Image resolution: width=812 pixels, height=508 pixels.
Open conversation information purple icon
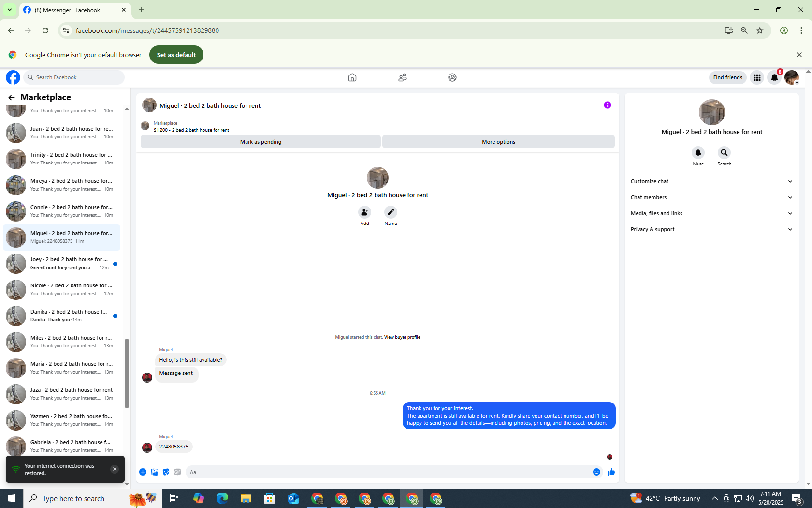click(x=608, y=105)
